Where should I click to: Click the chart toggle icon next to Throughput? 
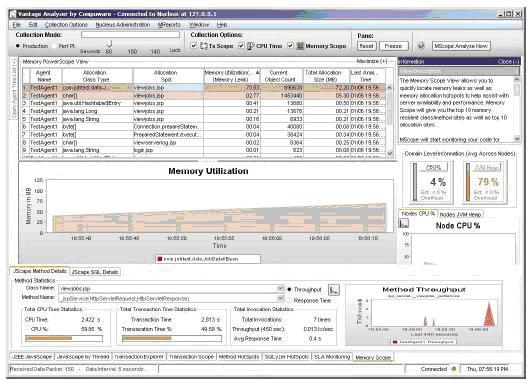point(334,290)
